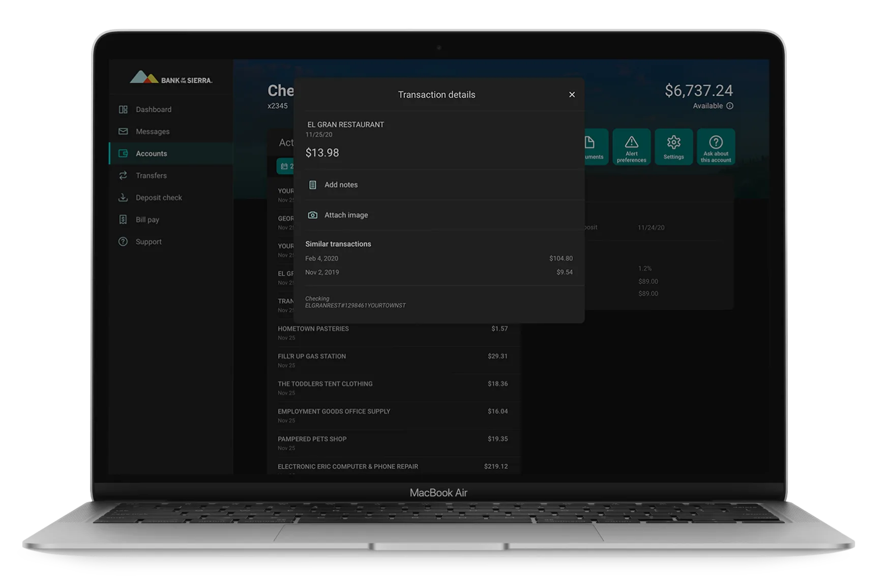Close the Transaction details dialog

point(572,95)
